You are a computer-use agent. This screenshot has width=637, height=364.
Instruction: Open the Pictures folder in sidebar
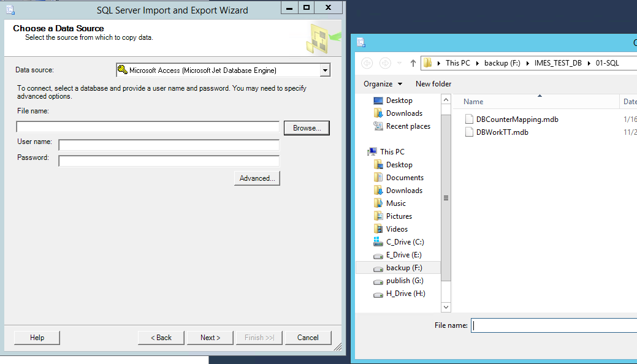(x=399, y=216)
